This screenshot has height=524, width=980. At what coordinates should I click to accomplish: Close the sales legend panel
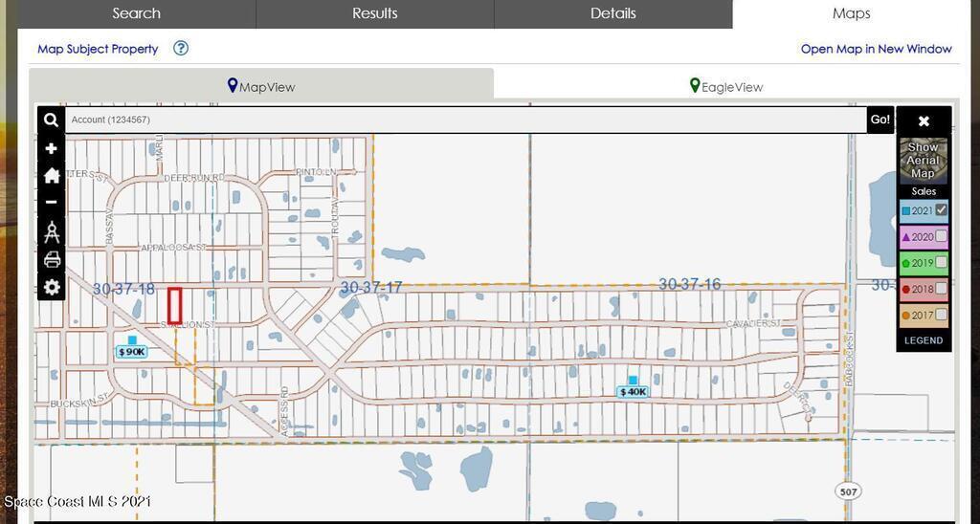pos(924,121)
